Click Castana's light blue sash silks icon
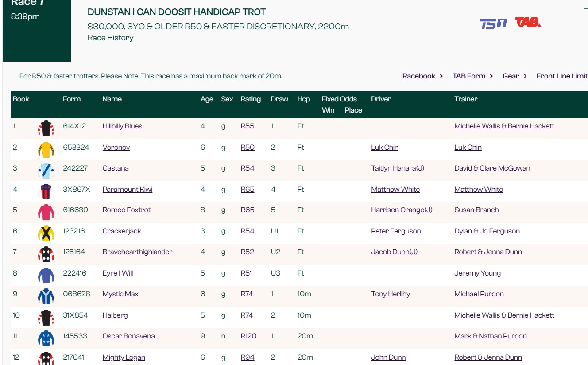The height and width of the screenshot is (365, 588). pos(46,170)
